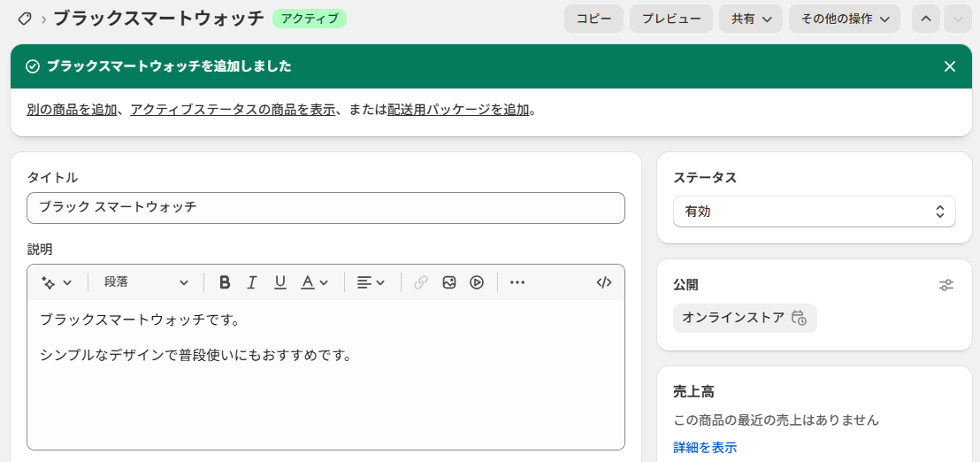Click the line シンプルなデザインで普段使いにもおすすめです。

pos(195,356)
